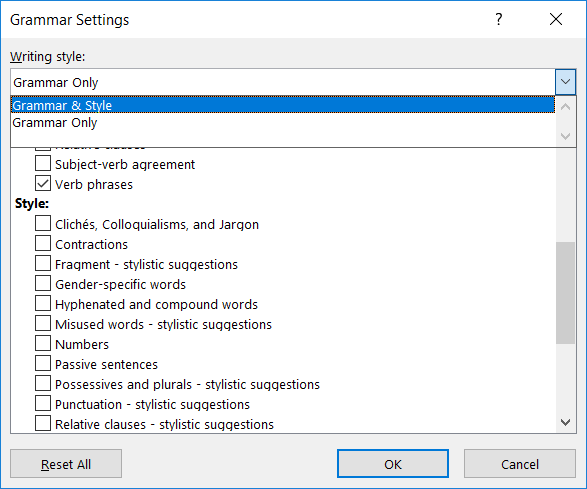This screenshot has height=489, width=587.
Task: Select Grammar & Style option
Action: (283, 105)
